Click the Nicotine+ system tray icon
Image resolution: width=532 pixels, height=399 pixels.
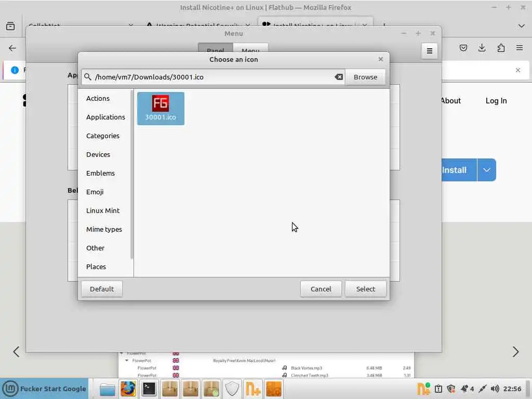pos(423,389)
